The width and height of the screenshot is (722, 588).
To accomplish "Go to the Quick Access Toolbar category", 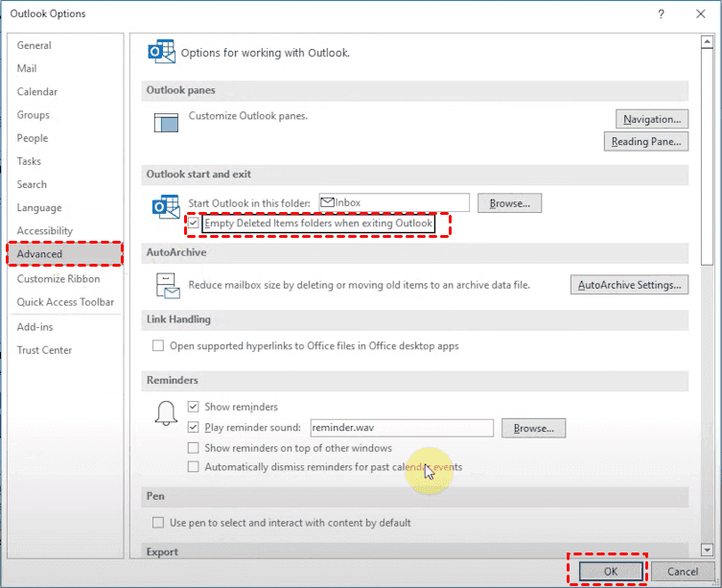I will [x=65, y=302].
